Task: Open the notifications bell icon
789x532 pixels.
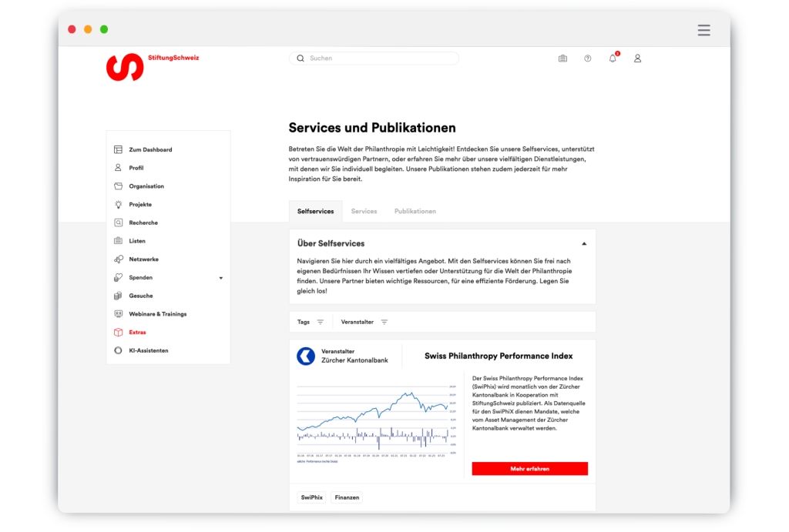Action: coord(613,59)
